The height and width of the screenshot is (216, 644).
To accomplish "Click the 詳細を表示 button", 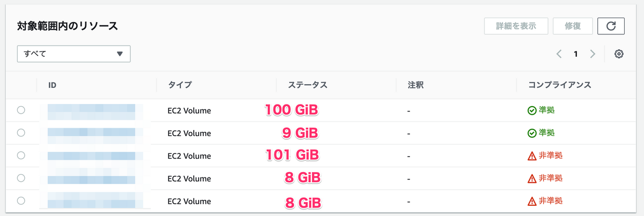I will tap(516, 26).
